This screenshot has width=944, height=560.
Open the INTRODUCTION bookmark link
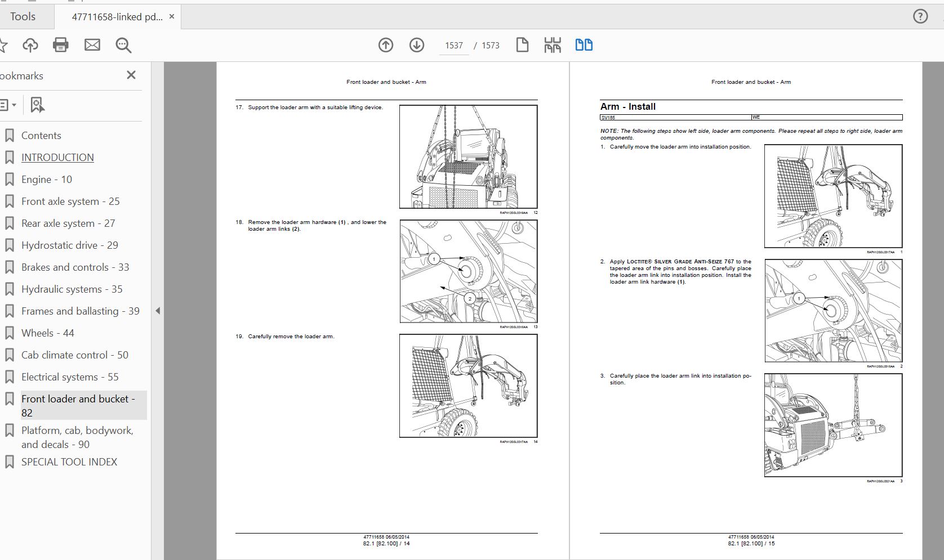point(57,158)
